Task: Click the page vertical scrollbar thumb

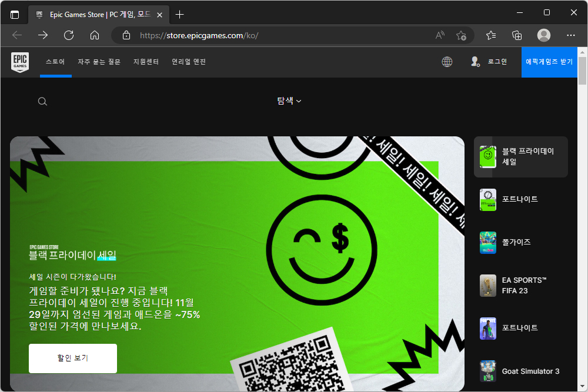Action: pos(582,71)
